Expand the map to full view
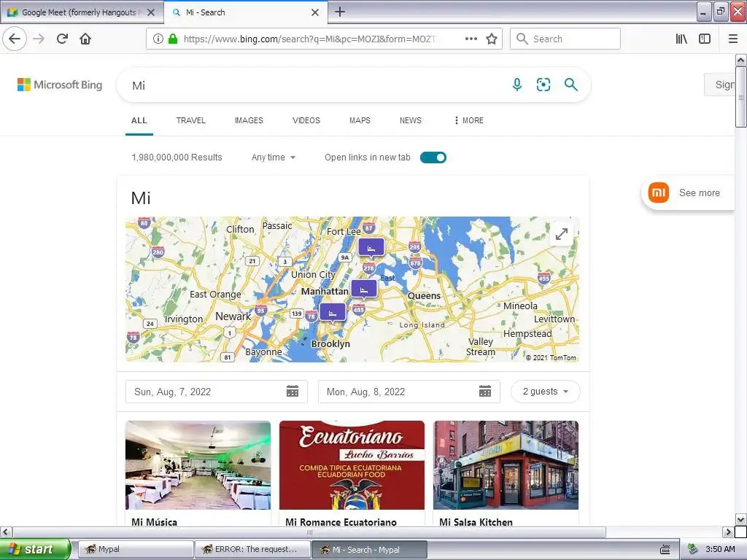 562,234
